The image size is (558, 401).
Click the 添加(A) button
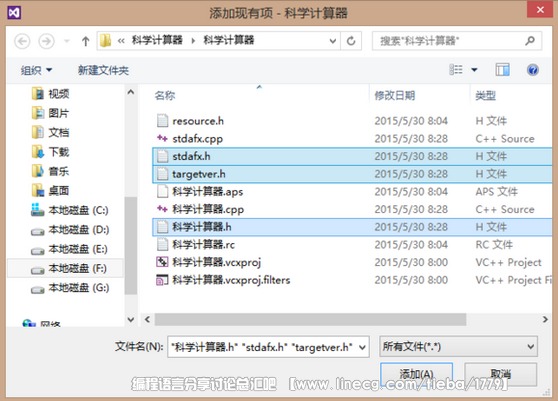click(416, 374)
